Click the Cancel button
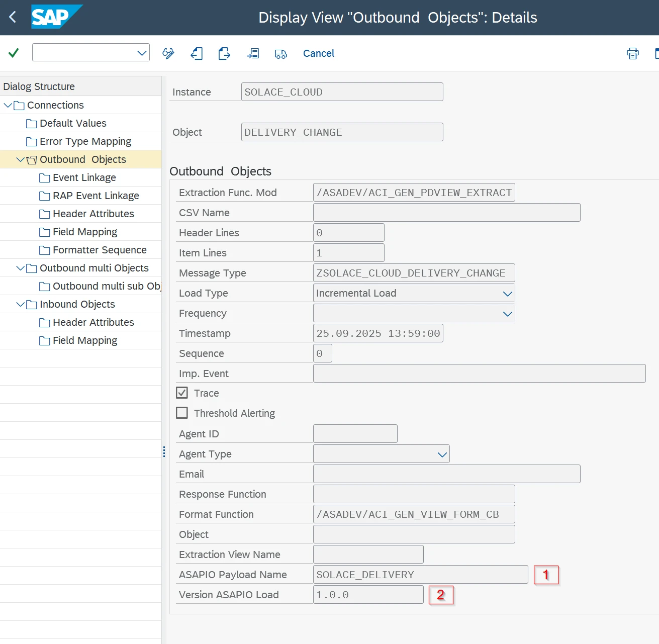 click(x=319, y=53)
